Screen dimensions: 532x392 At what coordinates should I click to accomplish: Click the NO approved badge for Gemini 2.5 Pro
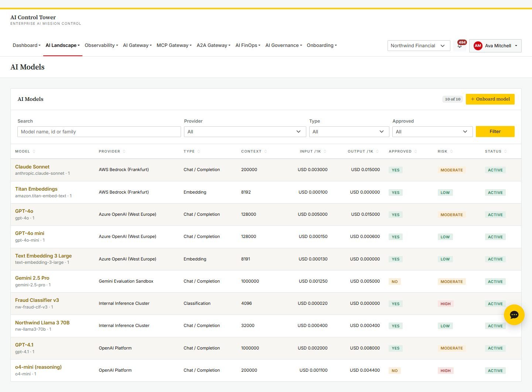[395, 282]
